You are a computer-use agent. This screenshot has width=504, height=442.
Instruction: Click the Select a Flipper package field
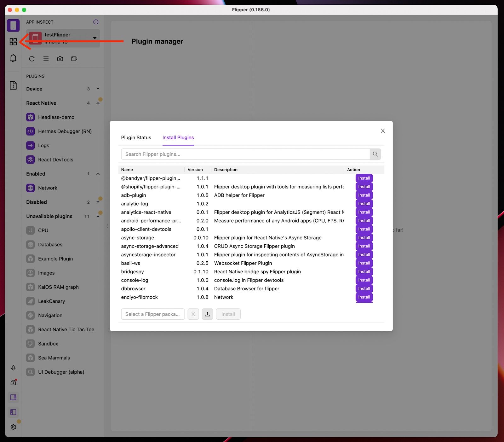(153, 314)
